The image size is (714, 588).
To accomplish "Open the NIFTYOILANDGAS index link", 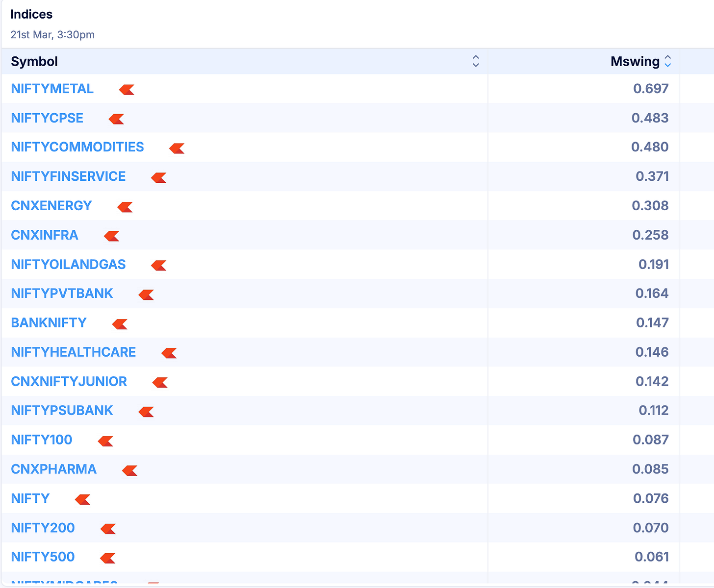I will [x=68, y=265].
